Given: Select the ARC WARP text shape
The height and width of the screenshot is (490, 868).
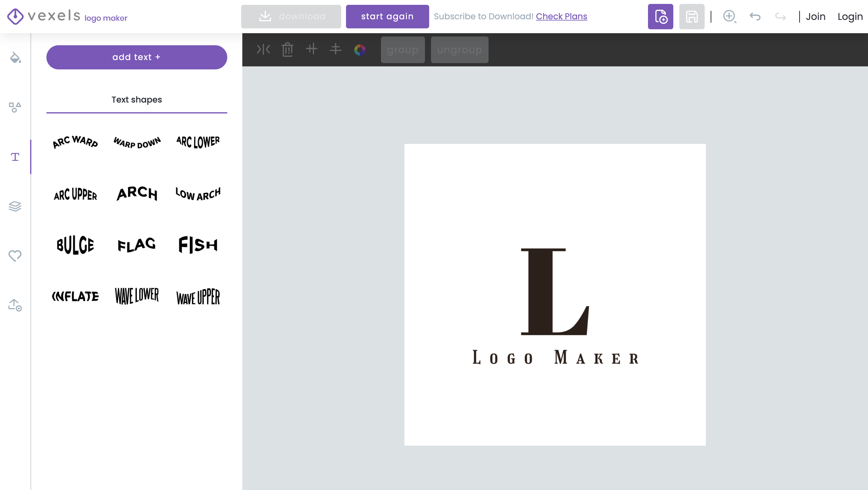Looking at the screenshot, I should coord(75,142).
